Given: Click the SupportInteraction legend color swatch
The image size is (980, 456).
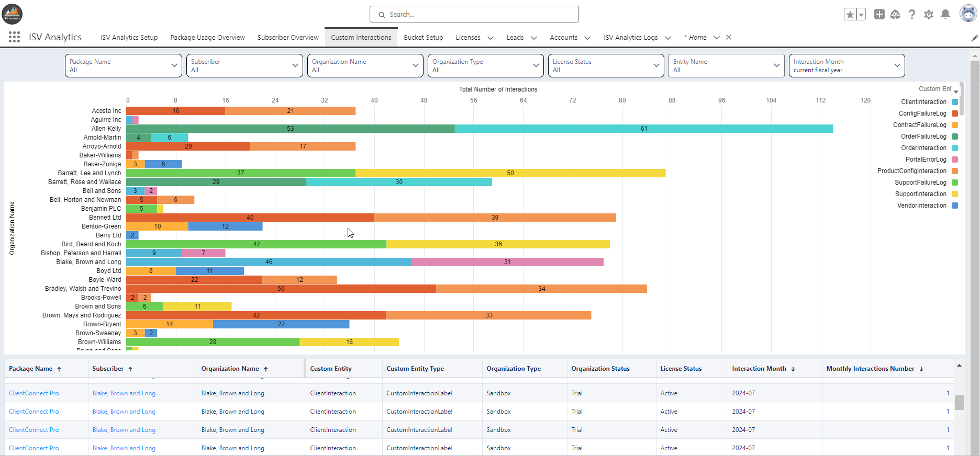Looking at the screenshot, I should coord(955,194).
